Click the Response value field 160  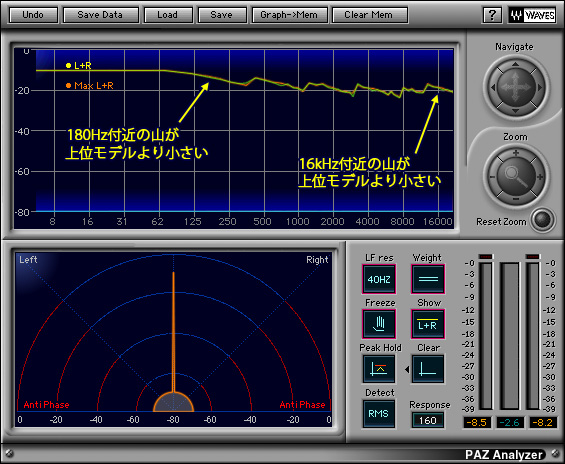(x=428, y=420)
